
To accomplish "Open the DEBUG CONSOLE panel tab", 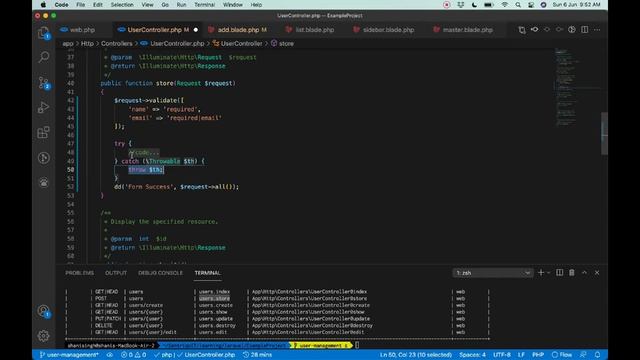I will tap(160, 273).
